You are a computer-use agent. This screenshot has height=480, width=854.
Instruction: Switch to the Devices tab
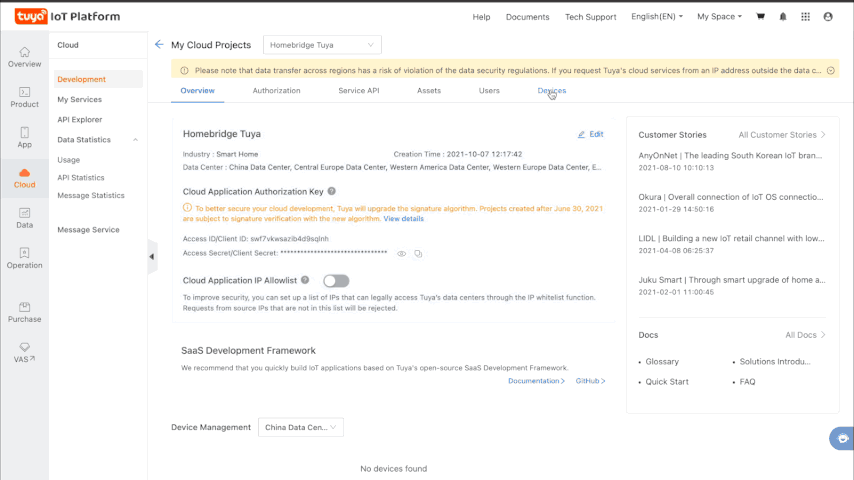(552, 90)
